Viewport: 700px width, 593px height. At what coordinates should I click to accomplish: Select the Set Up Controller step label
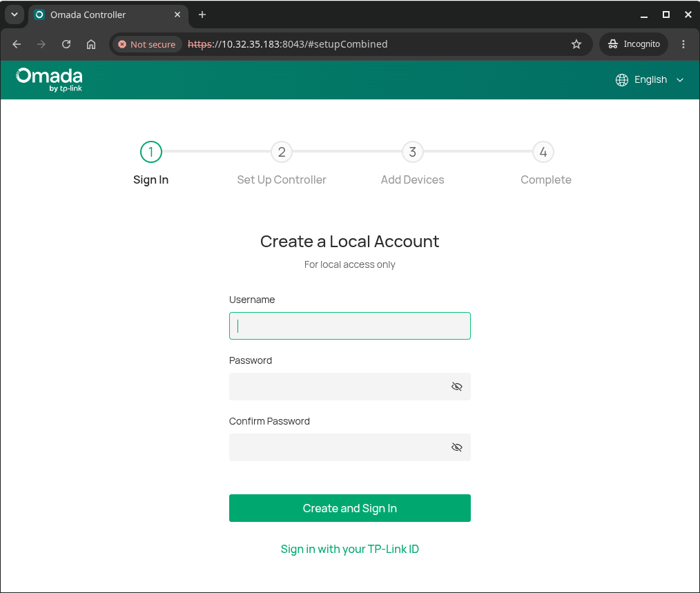[282, 179]
